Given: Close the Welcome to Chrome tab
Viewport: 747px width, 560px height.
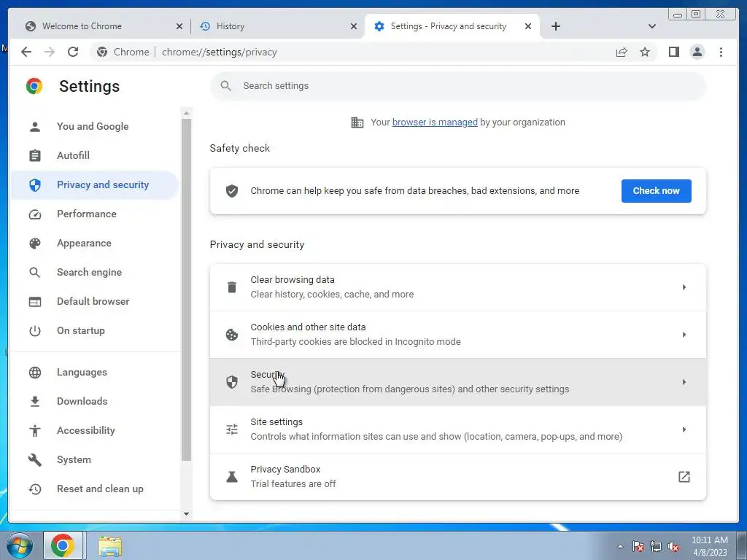Looking at the screenshot, I should pos(179,26).
